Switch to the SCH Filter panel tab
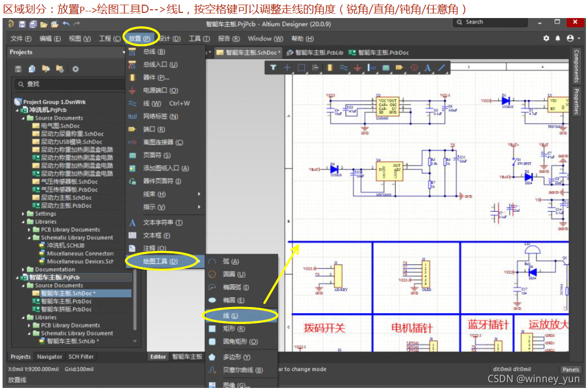Viewport: 588px width, 390px height. 81,357
